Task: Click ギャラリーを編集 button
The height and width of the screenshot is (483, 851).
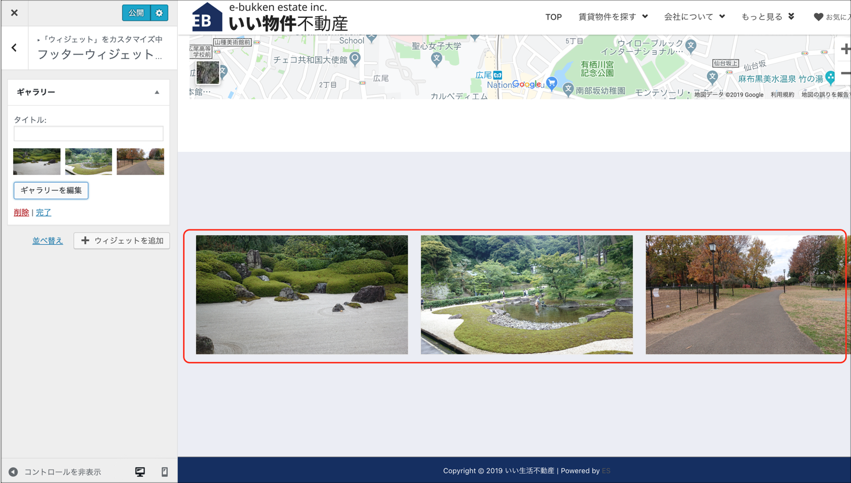Action: pyautogui.click(x=51, y=190)
